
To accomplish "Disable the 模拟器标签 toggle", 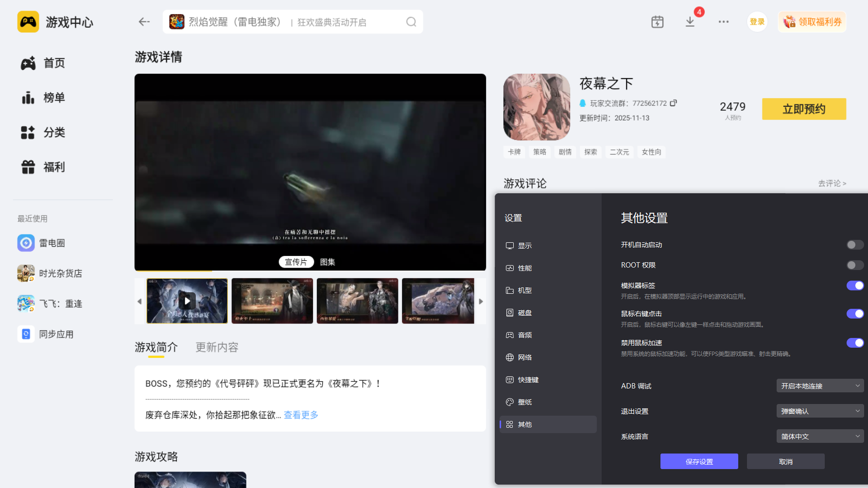I will (x=854, y=286).
